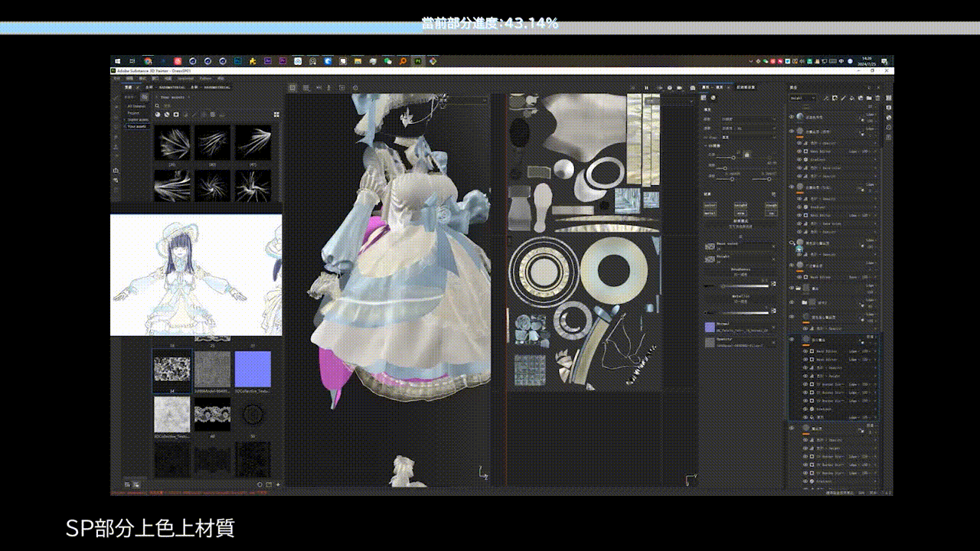
Task: Open the projection dropdown in fill properties
Action: (x=748, y=119)
